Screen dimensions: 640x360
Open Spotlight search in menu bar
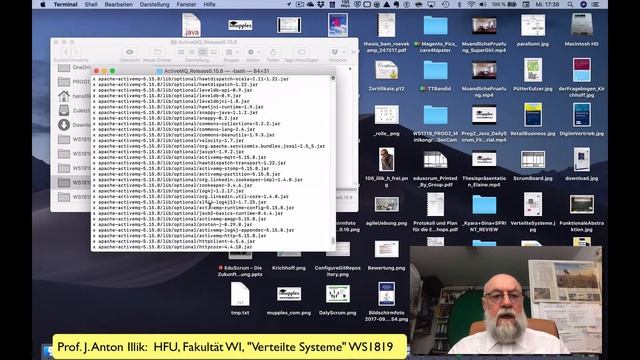point(570,4)
